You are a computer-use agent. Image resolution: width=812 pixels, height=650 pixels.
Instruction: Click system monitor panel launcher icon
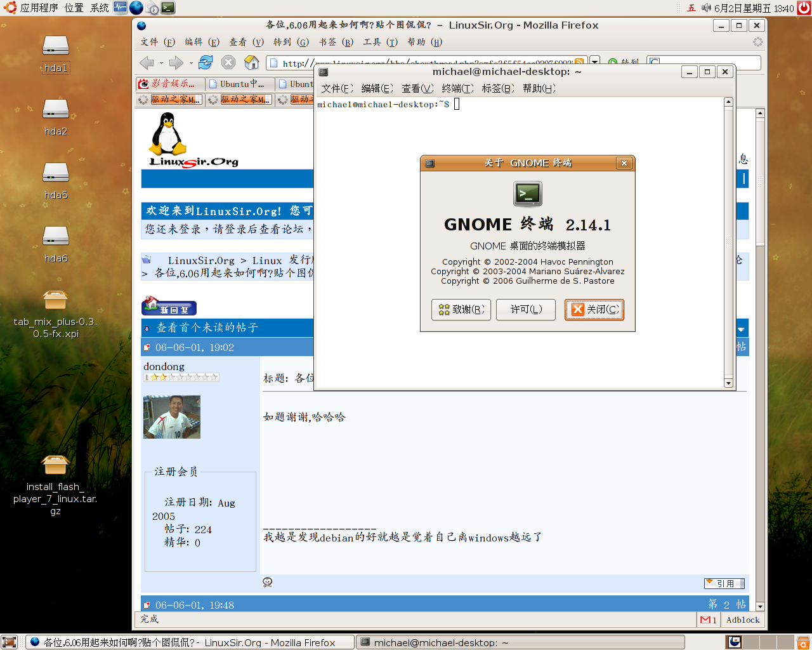(x=121, y=8)
